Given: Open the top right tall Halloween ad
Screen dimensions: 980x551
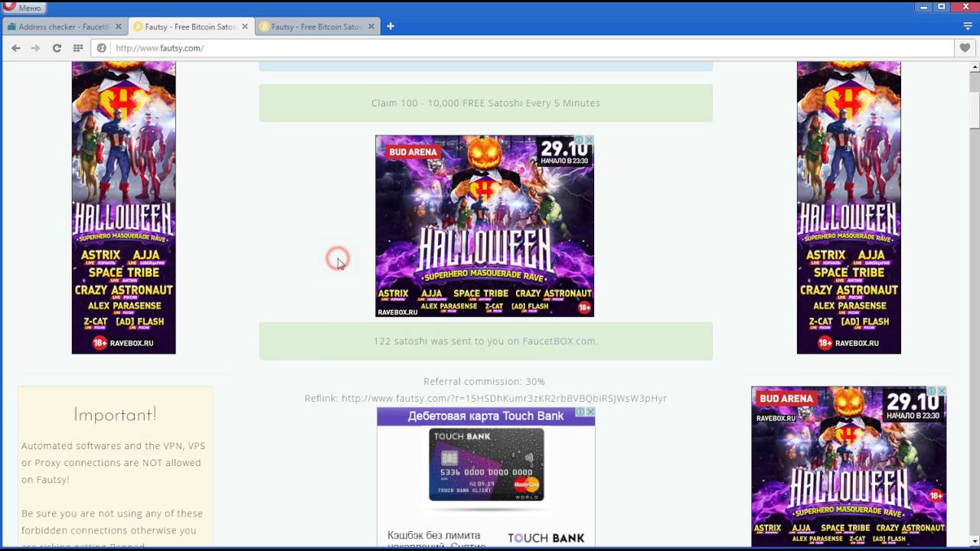Looking at the screenshot, I should point(848,207).
